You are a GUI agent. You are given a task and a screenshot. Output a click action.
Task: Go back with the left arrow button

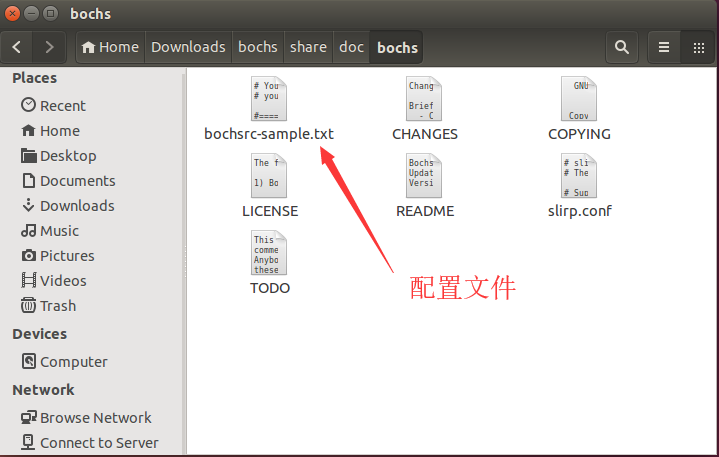coord(17,47)
